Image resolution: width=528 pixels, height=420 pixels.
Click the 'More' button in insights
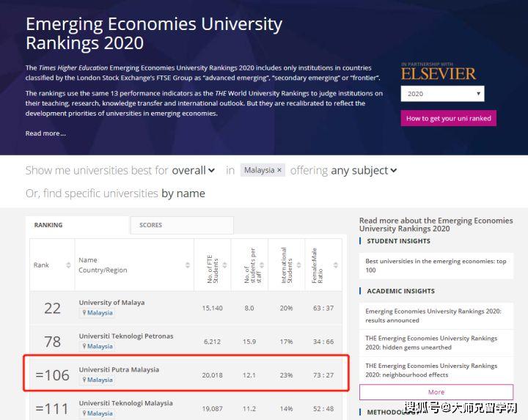point(436,392)
